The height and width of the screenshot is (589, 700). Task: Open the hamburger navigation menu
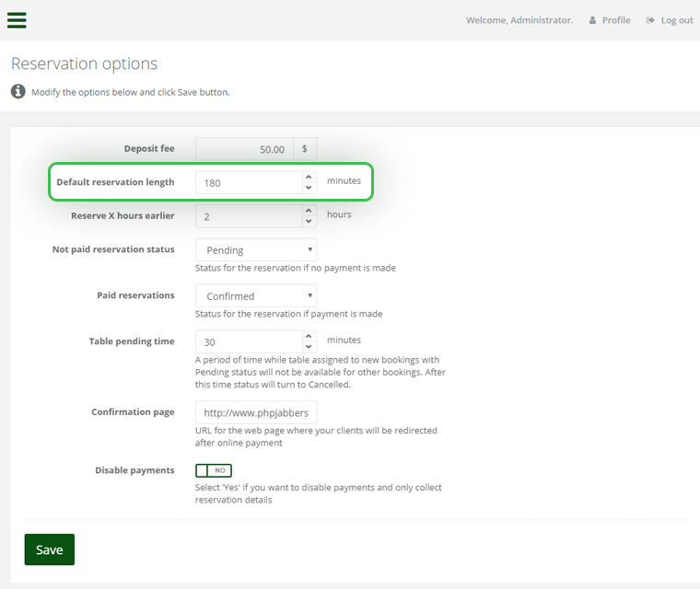tap(17, 20)
